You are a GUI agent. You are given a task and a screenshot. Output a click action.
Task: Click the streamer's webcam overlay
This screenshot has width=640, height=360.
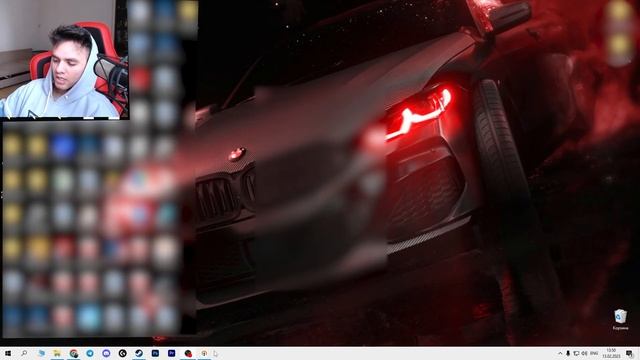pos(64,60)
